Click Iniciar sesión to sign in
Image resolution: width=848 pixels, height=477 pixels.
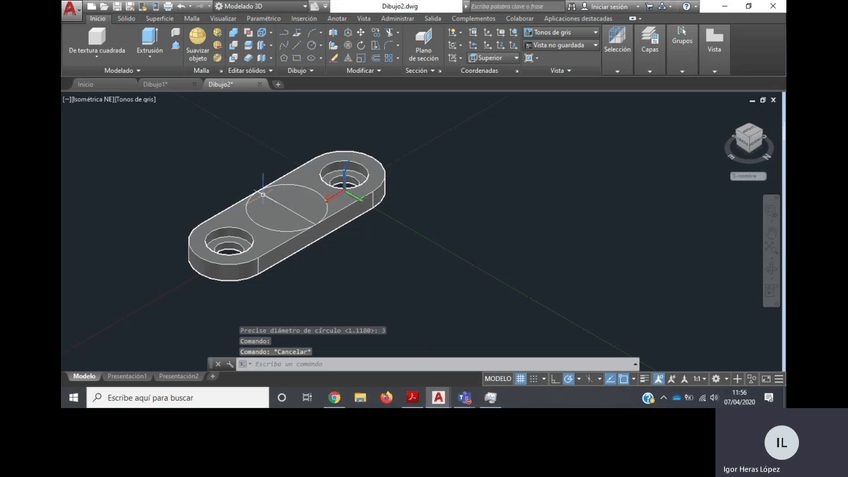608,6
